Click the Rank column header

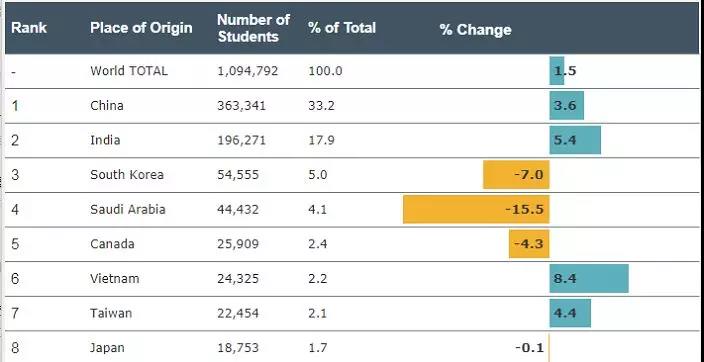(x=29, y=28)
